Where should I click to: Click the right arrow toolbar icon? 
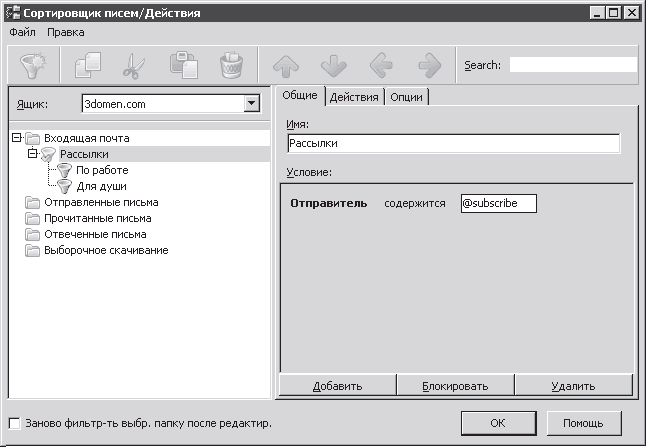coord(430,65)
